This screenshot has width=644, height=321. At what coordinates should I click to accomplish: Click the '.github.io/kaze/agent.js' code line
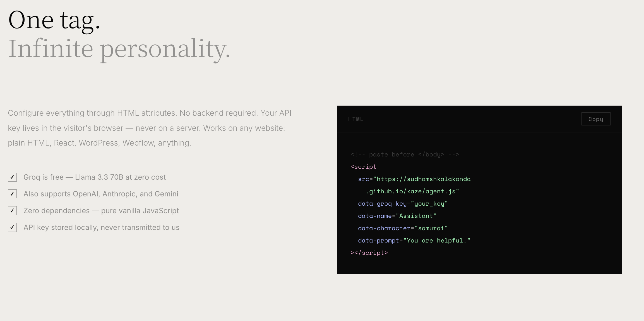tap(412, 191)
